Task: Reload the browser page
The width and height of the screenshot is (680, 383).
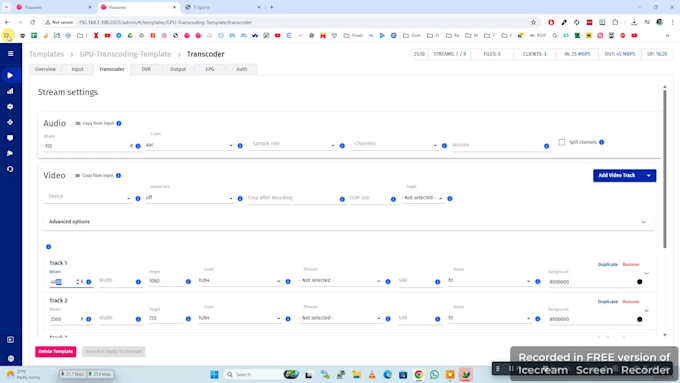Action: (33, 22)
